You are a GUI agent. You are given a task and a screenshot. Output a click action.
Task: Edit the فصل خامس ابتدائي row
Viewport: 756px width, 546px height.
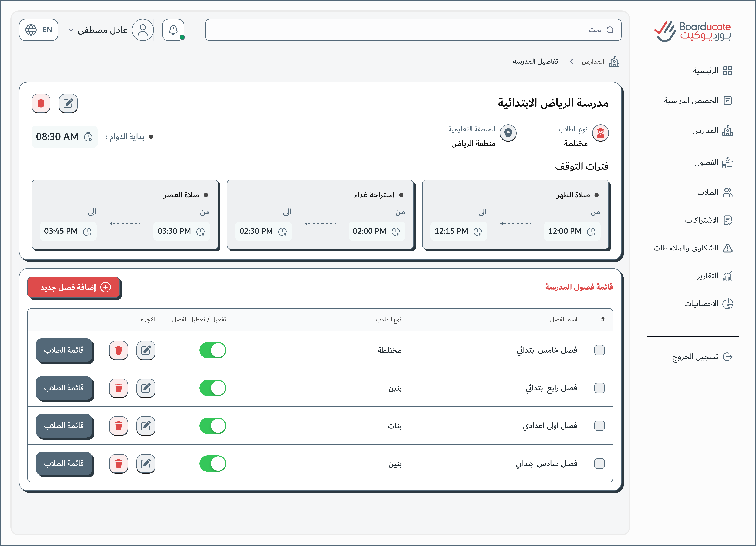146,350
